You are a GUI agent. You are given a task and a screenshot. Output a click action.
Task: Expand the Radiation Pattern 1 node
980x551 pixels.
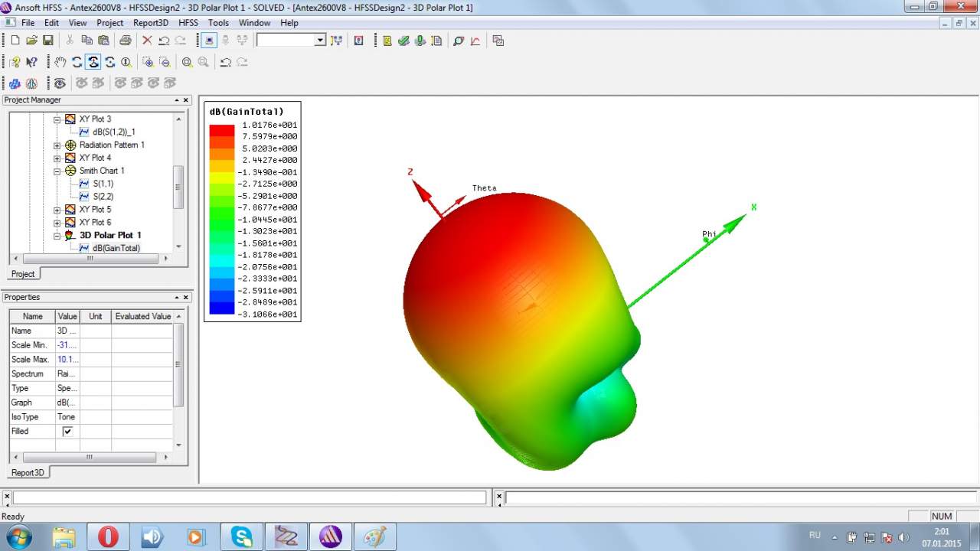coord(57,145)
